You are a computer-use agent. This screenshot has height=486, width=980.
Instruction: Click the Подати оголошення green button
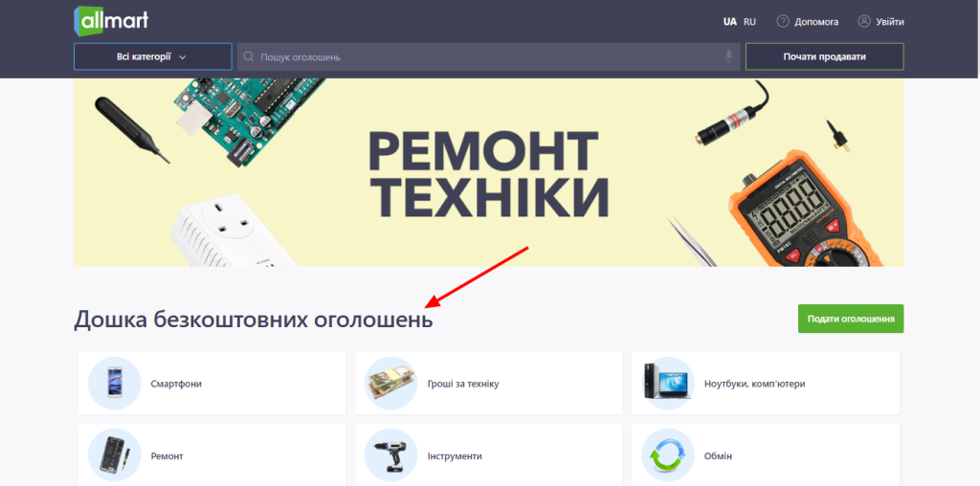[851, 319]
